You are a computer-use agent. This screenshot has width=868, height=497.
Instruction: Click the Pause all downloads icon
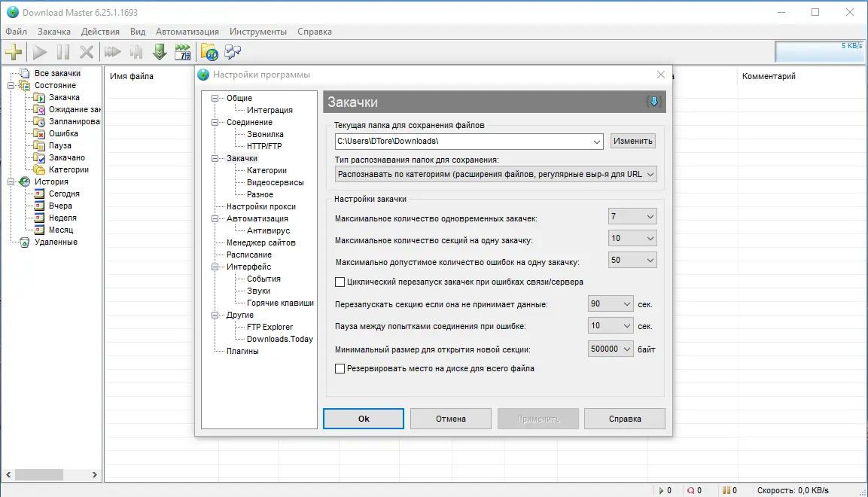click(x=136, y=52)
